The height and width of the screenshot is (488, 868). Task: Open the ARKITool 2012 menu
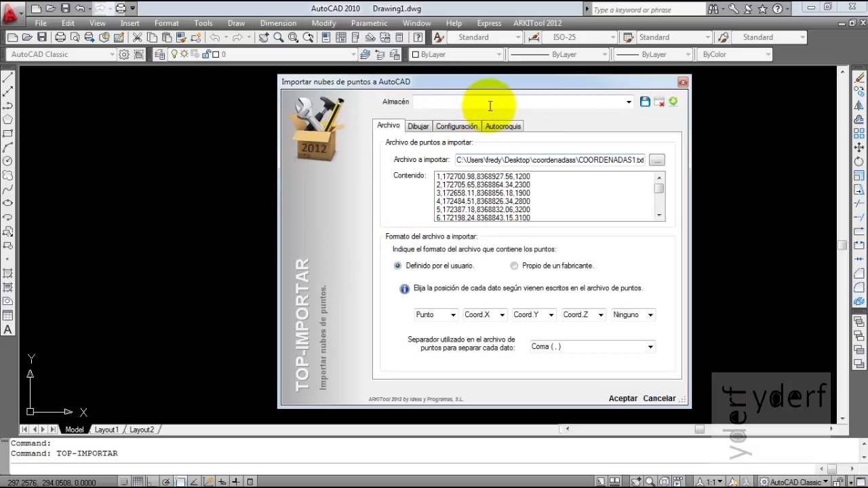(537, 23)
